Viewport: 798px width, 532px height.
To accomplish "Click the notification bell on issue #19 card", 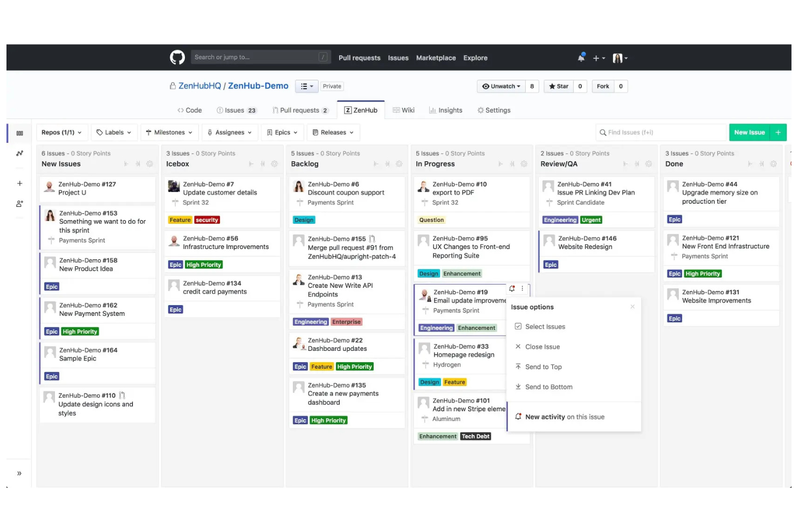I will coord(512,288).
